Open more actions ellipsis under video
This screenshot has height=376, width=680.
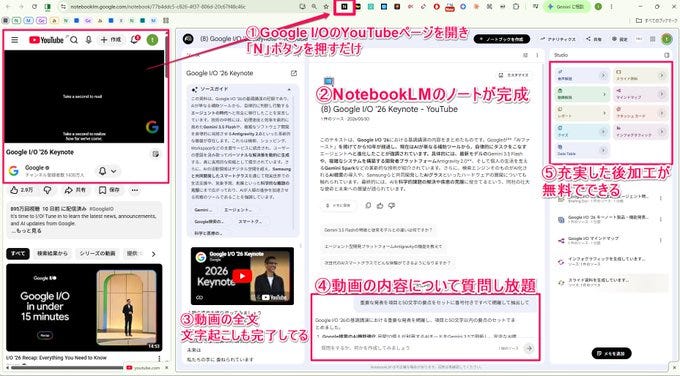[x=135, y=190]
